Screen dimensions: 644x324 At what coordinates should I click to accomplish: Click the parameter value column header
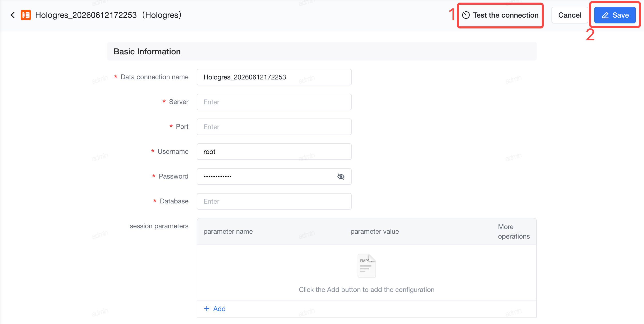coord(375,231)
